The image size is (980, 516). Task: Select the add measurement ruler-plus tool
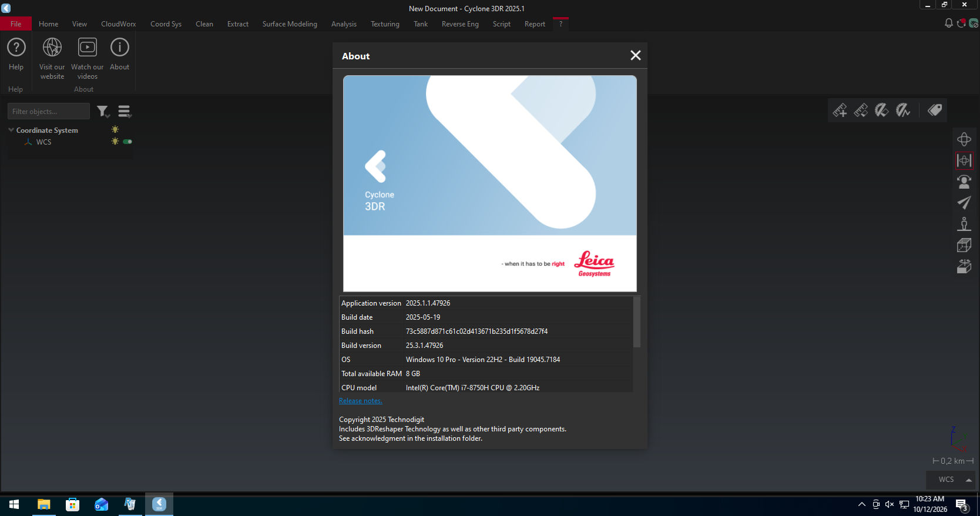[x=840, y=110]
